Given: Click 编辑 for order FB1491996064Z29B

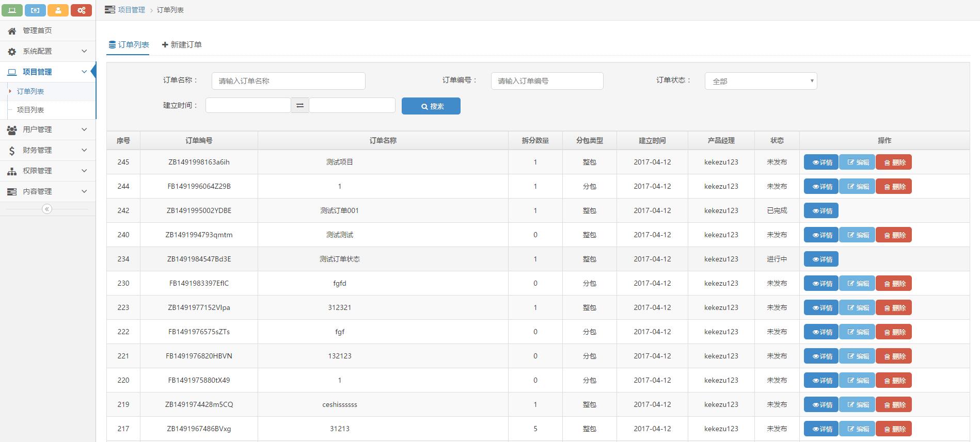Looking at the screenshot, I should [857, 187].
